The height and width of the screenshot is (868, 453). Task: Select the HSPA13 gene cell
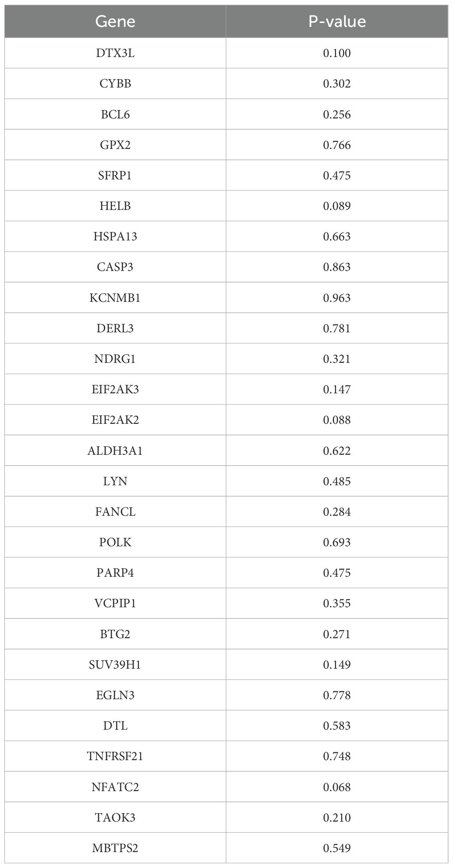(115, 236)
